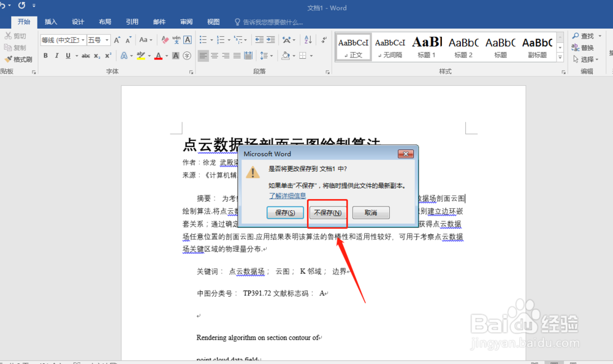Click the Format Painter (格式刷) button
The width and height of the screenshot is (613, 364).
[18, 59]
